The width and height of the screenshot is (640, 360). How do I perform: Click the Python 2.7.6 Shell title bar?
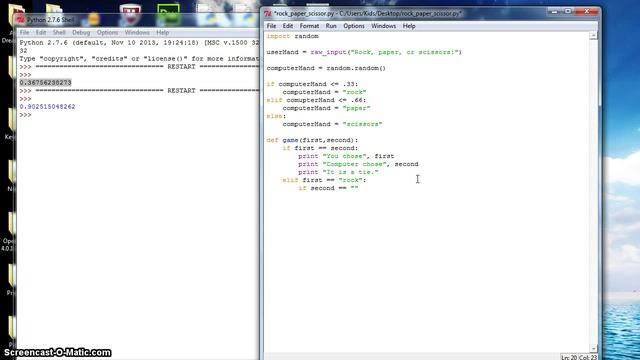click(x=137, y=20)
